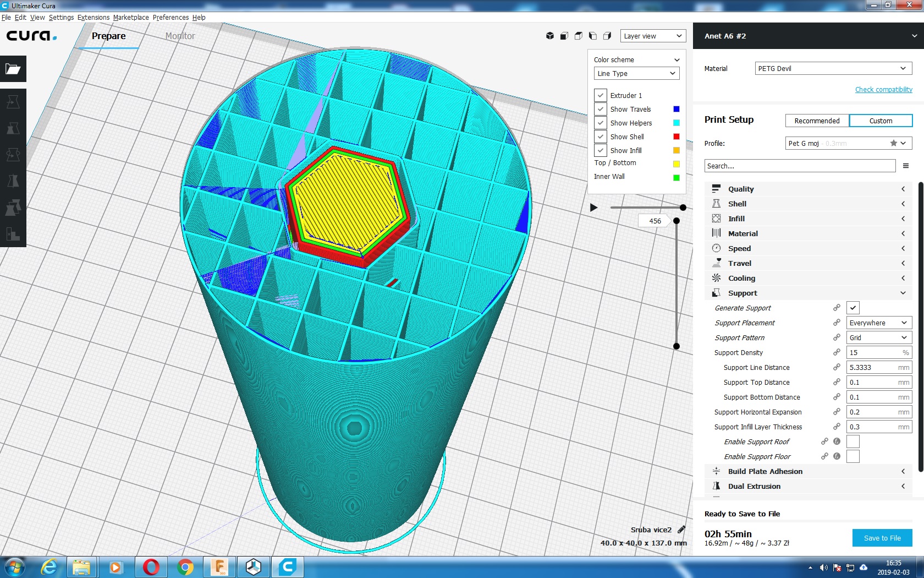The height and width of the screenshot is (578, 924).
Task: Play the layer simulation
Action: click(593, 208)
